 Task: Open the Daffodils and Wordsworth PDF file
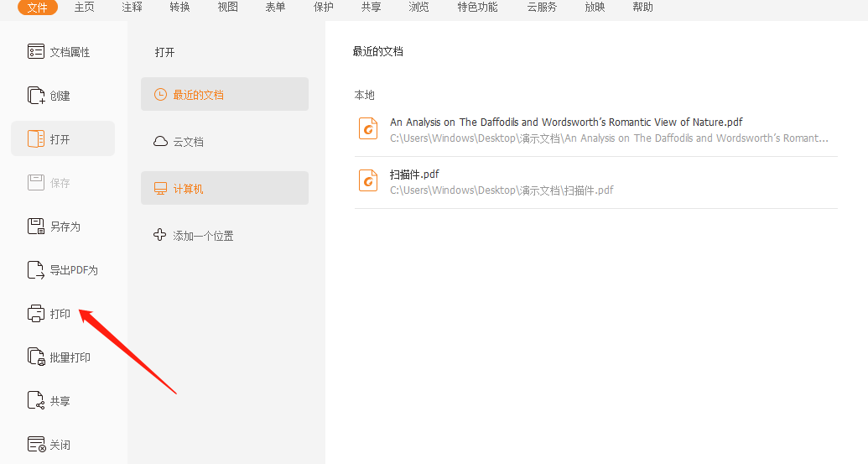pyautogui.click(x=566, y=123)
